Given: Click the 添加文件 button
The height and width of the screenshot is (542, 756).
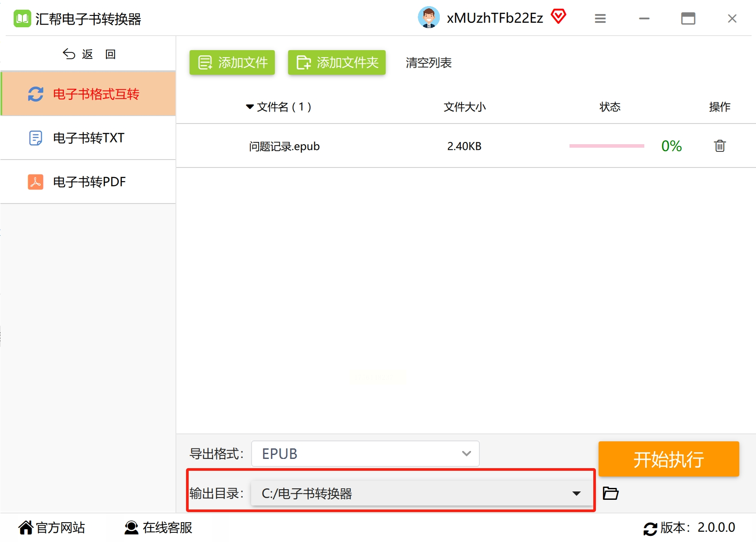Looking at the screenshot, I should [232, 62].
